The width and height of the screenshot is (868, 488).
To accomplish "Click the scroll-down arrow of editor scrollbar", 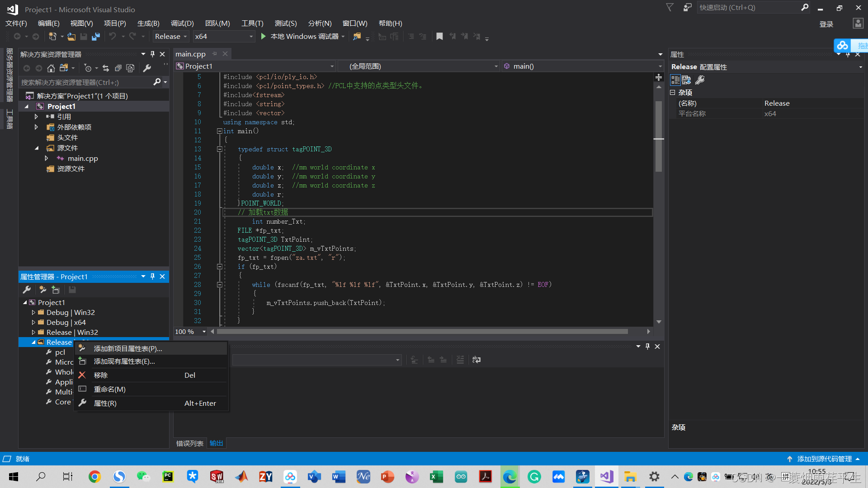I will pos(659,322).
